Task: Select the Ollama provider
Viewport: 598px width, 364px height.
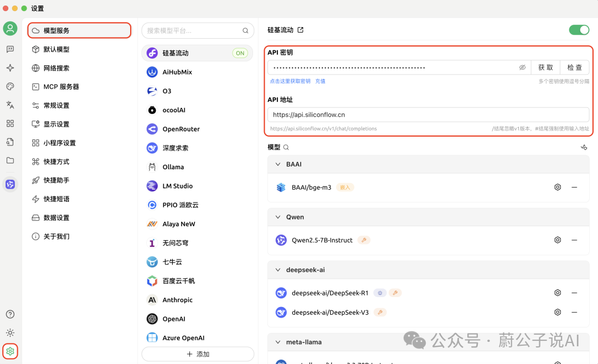Action: click(x=197, y=167)
